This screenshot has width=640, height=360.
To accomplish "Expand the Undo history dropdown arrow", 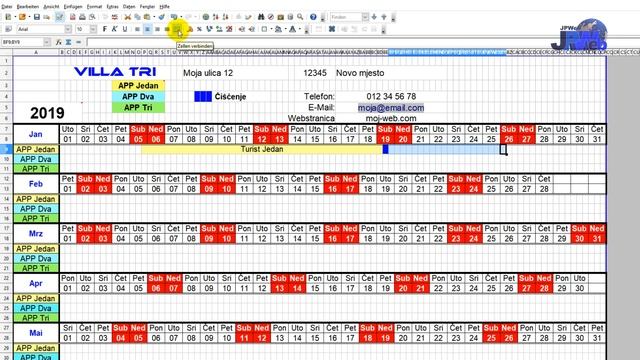I will (181, 17).
